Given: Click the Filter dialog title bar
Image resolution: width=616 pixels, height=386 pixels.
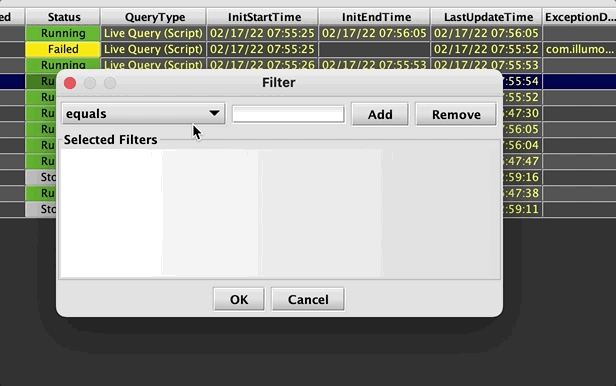Looking at the screenshot, I should click(x=279, y=83).
